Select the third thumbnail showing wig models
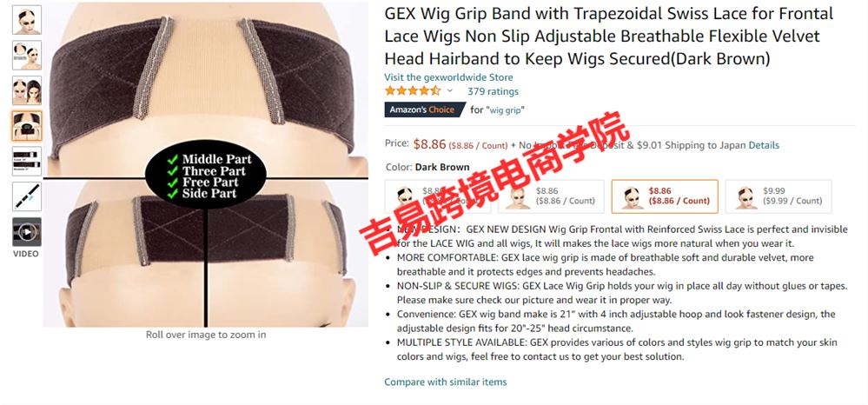Image resolution: width=868 pixels, height=405 pixels. click(27, 90)
